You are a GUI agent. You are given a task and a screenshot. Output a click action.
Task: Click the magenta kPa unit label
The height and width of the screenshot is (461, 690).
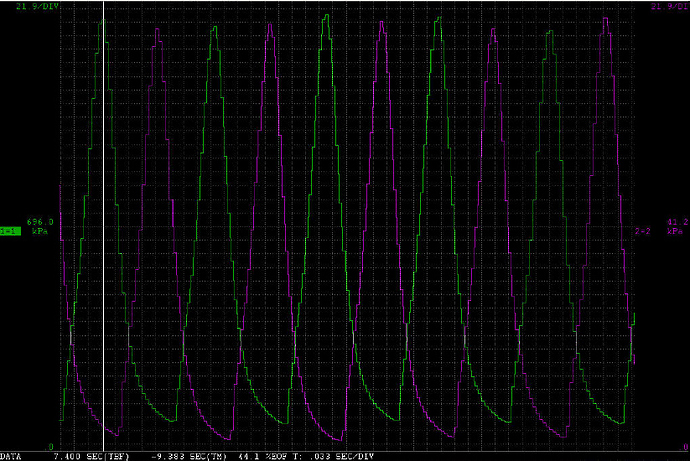pos(676,231)
